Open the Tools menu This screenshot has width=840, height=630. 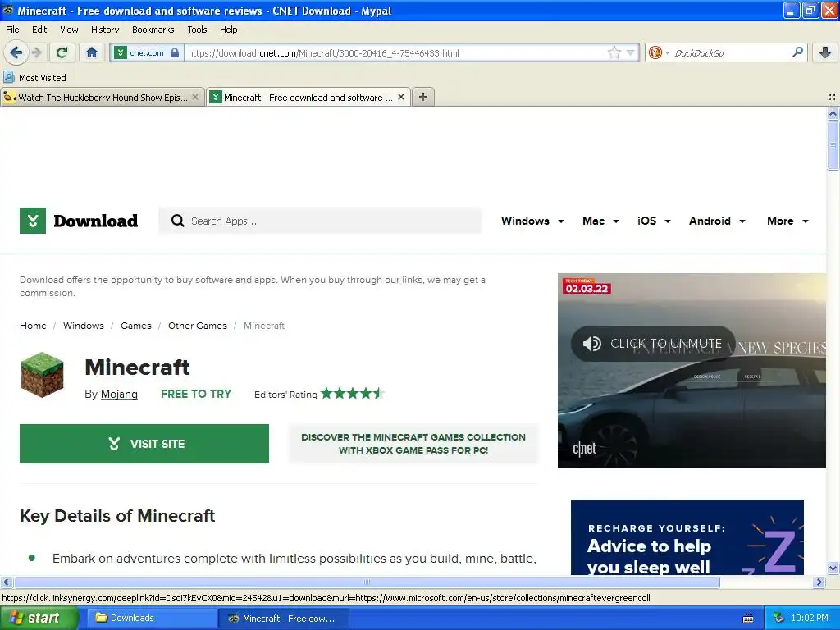click(197, 30)
